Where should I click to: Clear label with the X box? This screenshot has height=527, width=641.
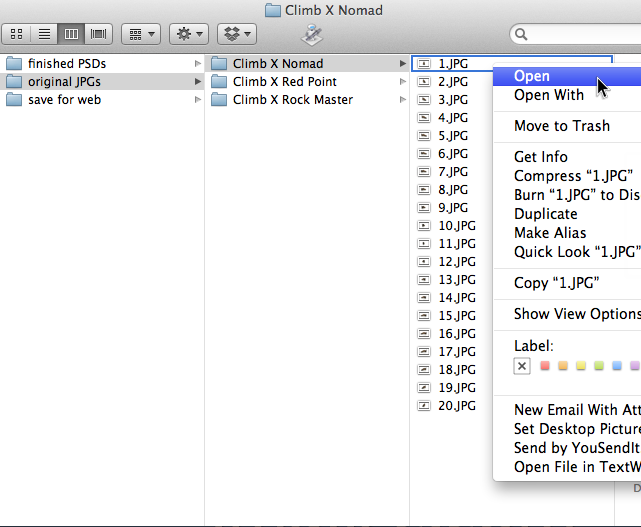(x=522, y=366)
